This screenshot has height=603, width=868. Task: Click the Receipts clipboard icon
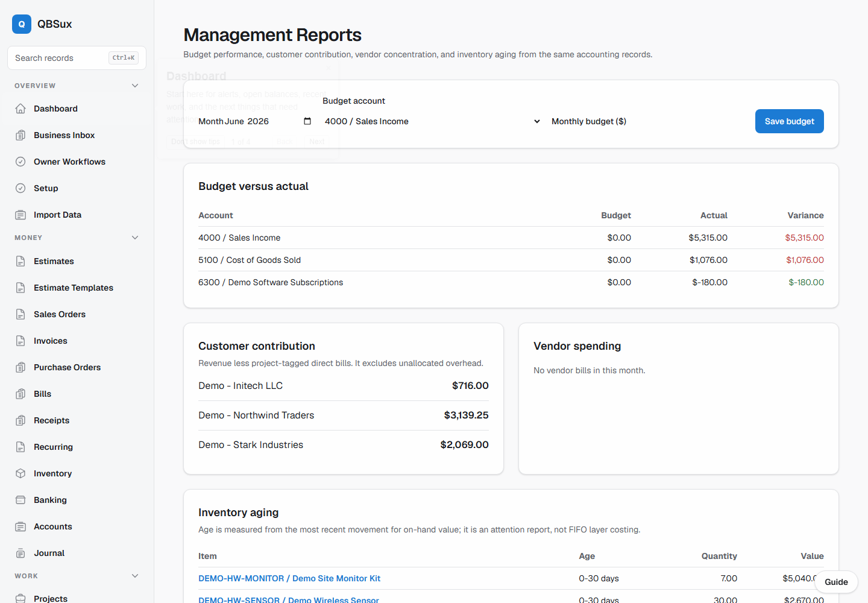pyautogui.click(x=20, y=420)
